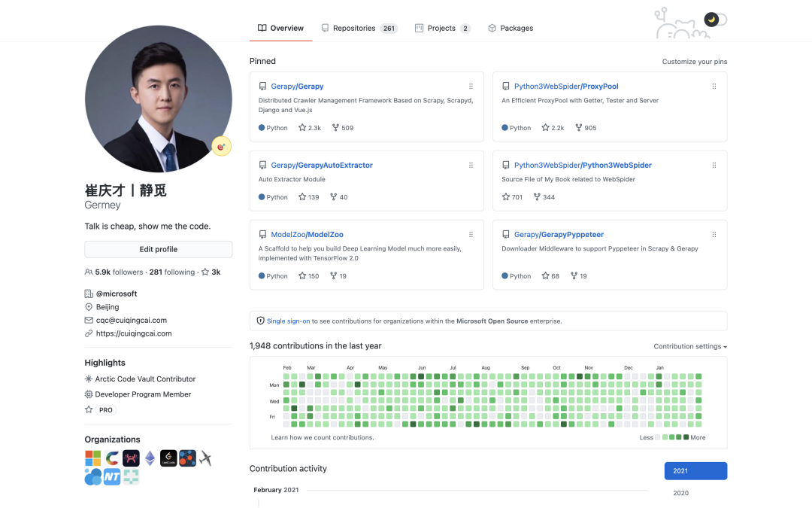This screenshot has height=508, width=812.
Task: Open Gerapy/GerapyAutoExtractor repository link
Action: (322, 166)
